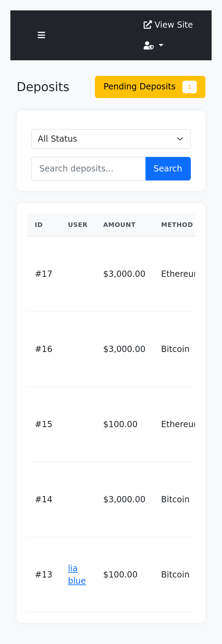Focus the Search deposits input field
This screenshot has width=222, height=644.
click(88, 169)
